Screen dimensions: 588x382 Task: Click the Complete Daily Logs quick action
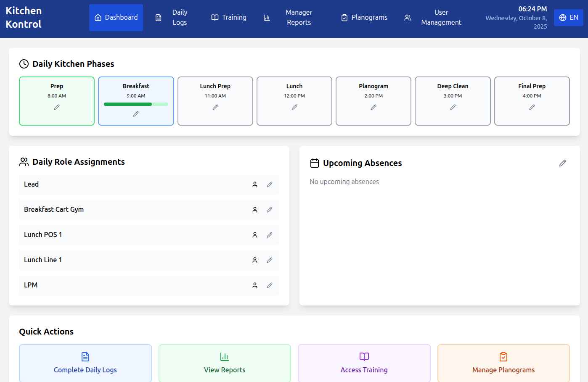[85, 363]
